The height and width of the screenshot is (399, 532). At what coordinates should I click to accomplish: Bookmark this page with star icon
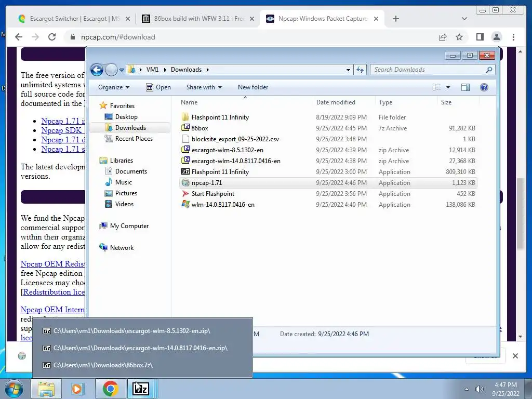pos(459,37)
